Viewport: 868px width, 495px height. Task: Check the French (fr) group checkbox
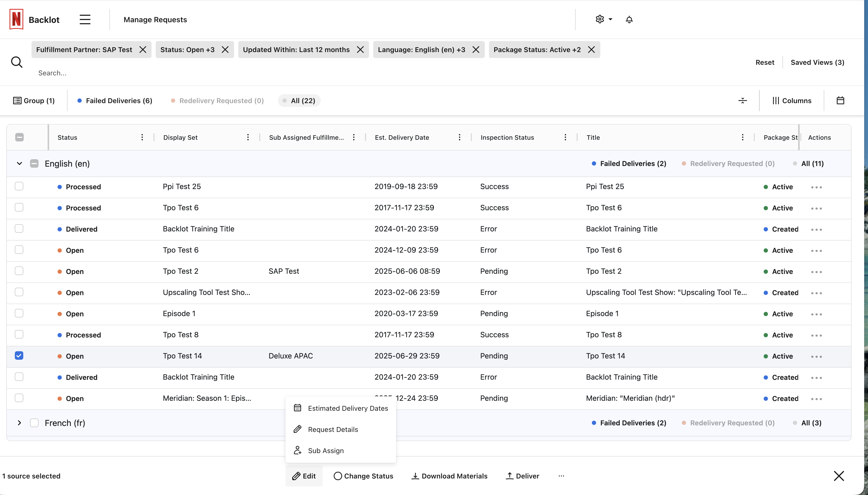tap(34, 423)
